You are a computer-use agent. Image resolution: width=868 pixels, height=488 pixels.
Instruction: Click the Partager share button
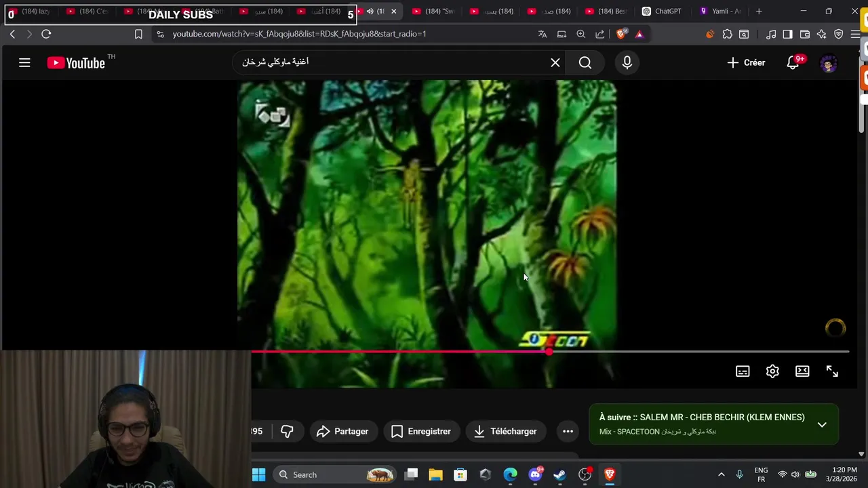[342, 431]
